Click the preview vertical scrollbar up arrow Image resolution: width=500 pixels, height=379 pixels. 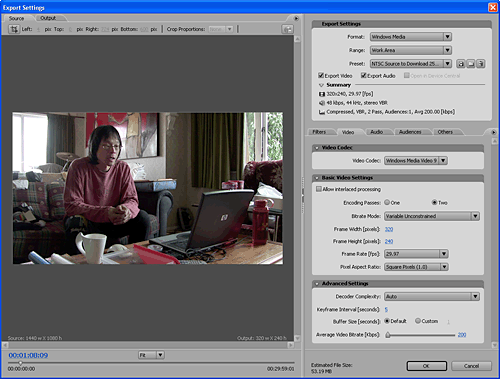coord(297,39)
